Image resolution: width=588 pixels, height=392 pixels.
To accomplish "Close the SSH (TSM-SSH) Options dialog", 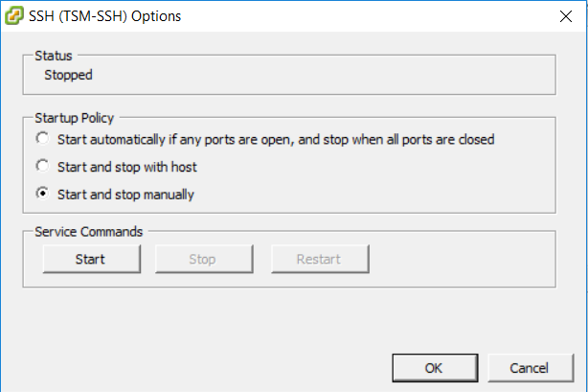I will coord(566,16).
